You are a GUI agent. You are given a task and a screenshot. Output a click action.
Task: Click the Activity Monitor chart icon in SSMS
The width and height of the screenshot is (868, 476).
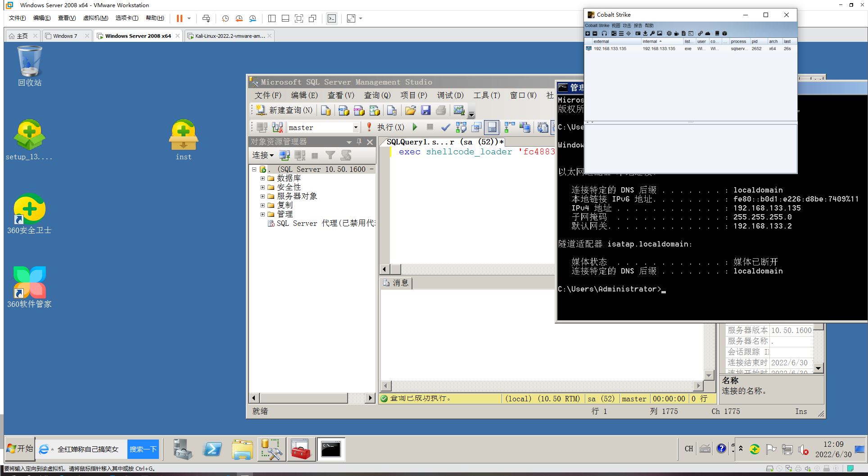tap(459, 110)
